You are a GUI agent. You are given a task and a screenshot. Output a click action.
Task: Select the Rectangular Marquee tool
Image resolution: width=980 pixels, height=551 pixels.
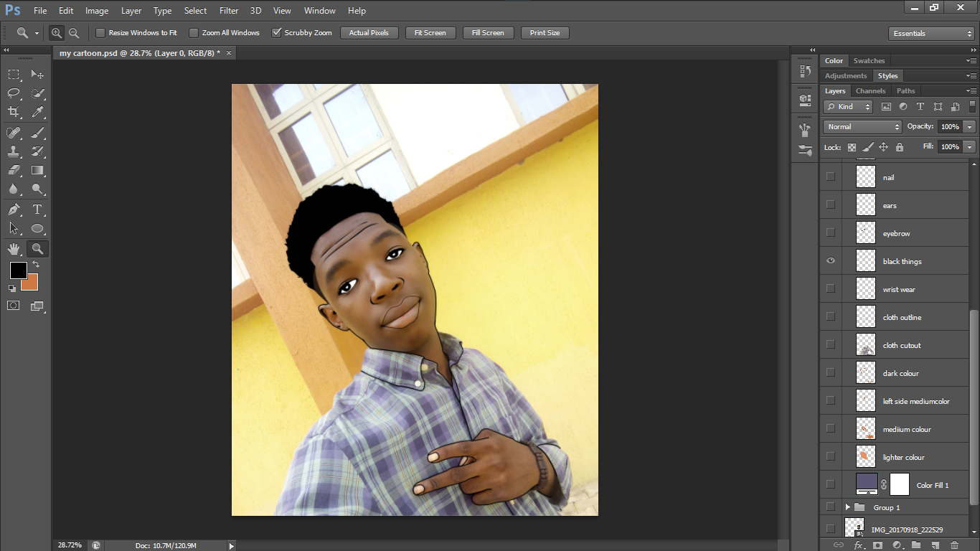point(14,75)
